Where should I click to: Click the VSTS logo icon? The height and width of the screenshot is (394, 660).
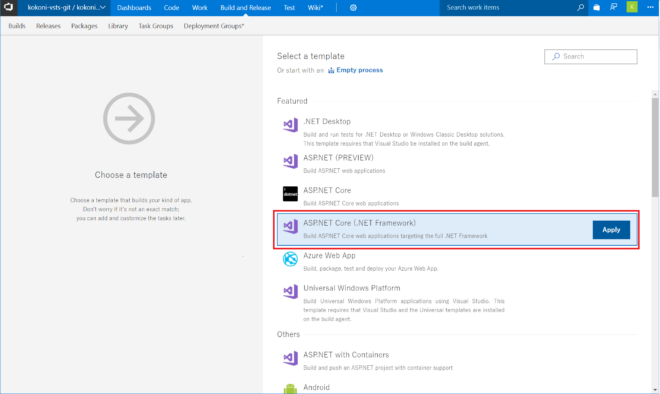pyautogui.click(x=8, y=7)
